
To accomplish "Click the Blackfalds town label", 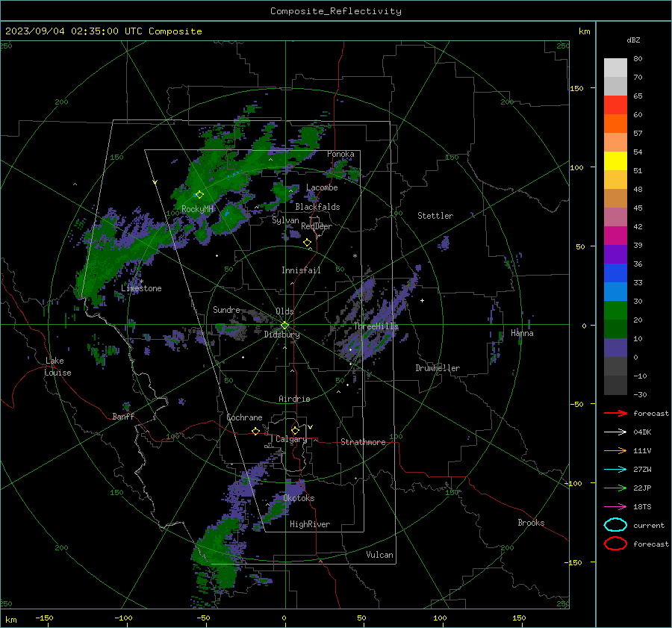I will click(x=317, y=207).
